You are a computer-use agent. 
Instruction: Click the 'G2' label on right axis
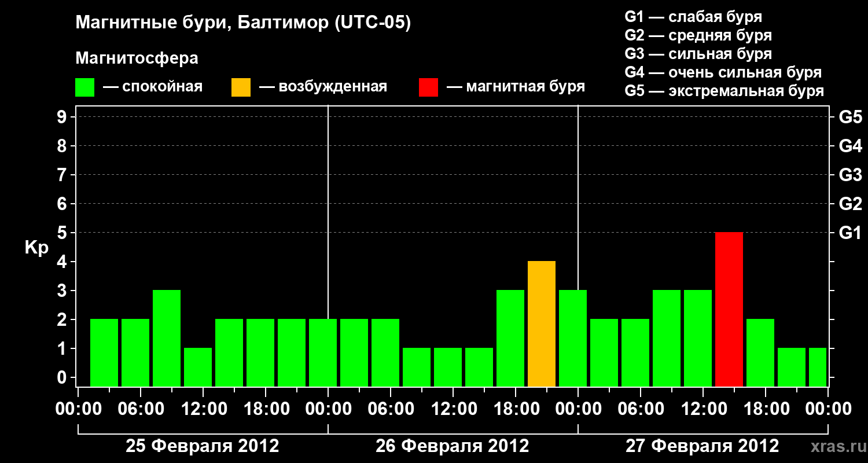point(851,204)
